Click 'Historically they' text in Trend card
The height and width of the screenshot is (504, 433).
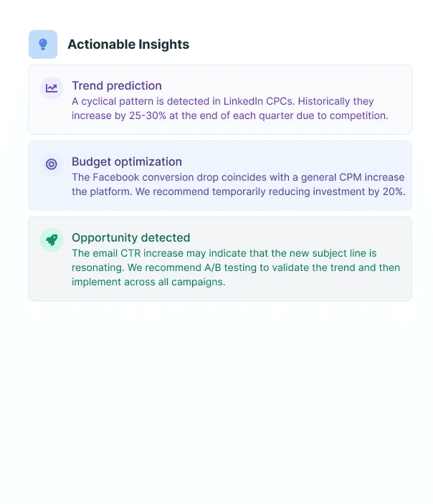click(336, 101)
